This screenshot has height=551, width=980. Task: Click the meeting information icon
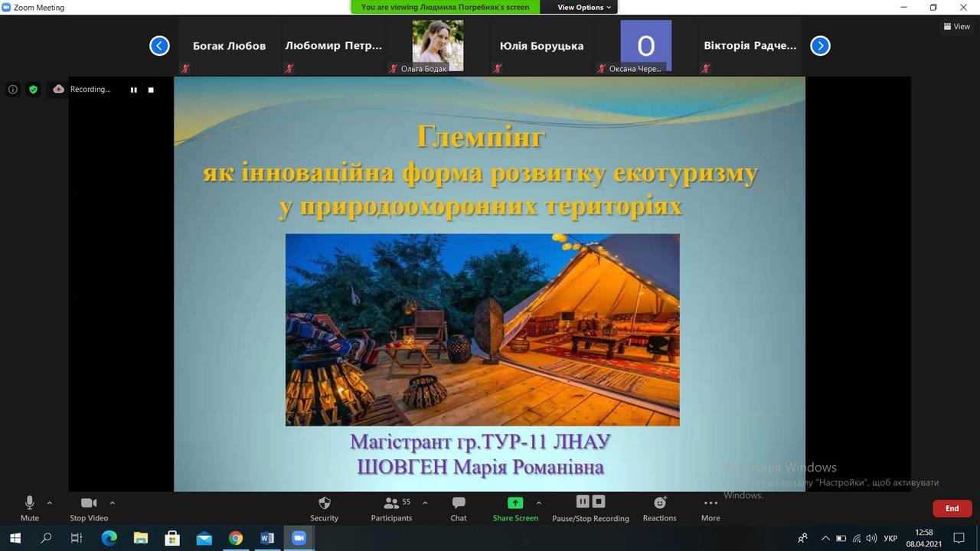tap(13, 90)
